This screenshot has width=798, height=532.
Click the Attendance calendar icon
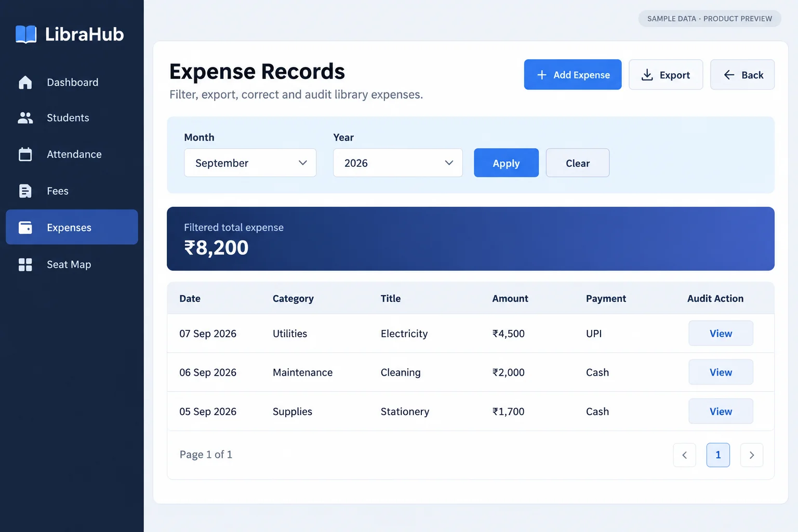pos(25,154)
